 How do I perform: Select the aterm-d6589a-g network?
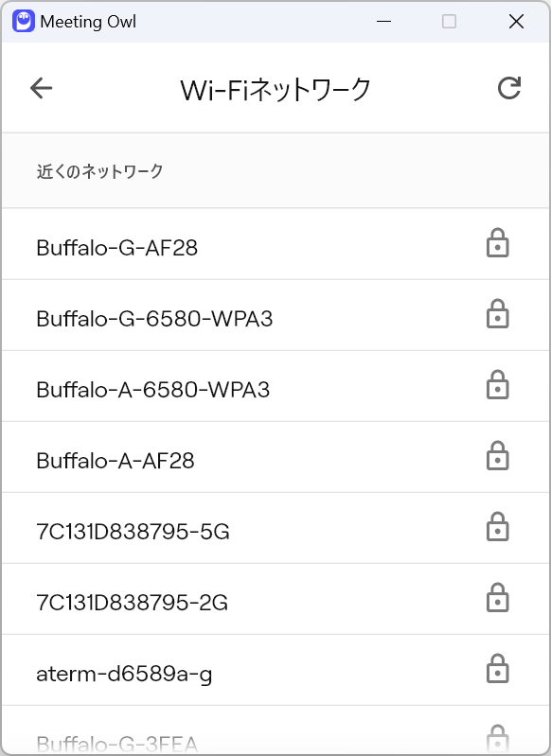pyautogui.click(x=275, y=669)
